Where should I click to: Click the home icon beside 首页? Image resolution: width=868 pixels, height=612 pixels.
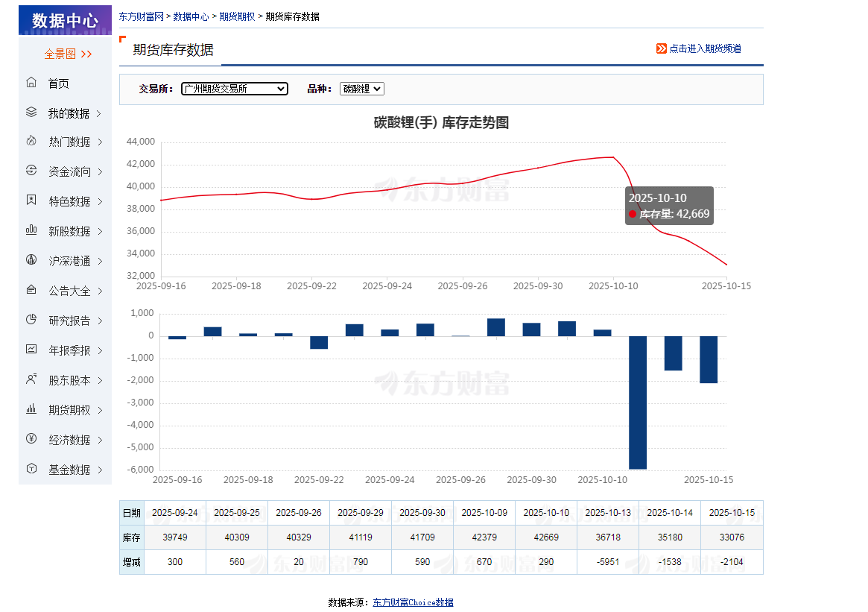(x=31, y=83)
